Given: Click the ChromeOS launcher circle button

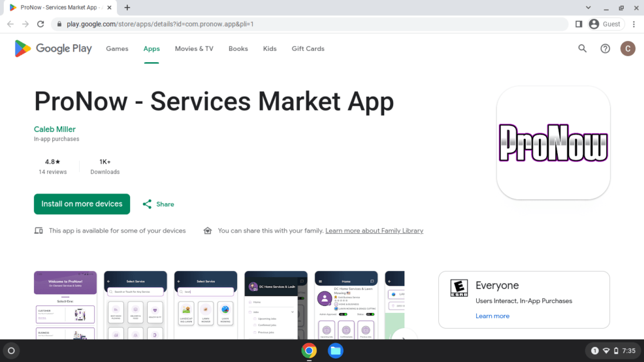Looking at the screenshot, I should 11,351.
